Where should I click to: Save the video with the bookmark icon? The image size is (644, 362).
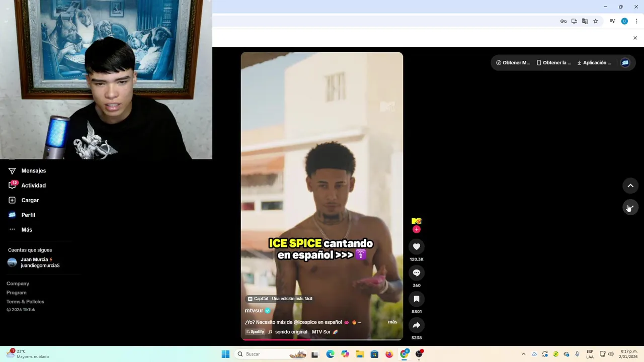[x=416, y=299]
